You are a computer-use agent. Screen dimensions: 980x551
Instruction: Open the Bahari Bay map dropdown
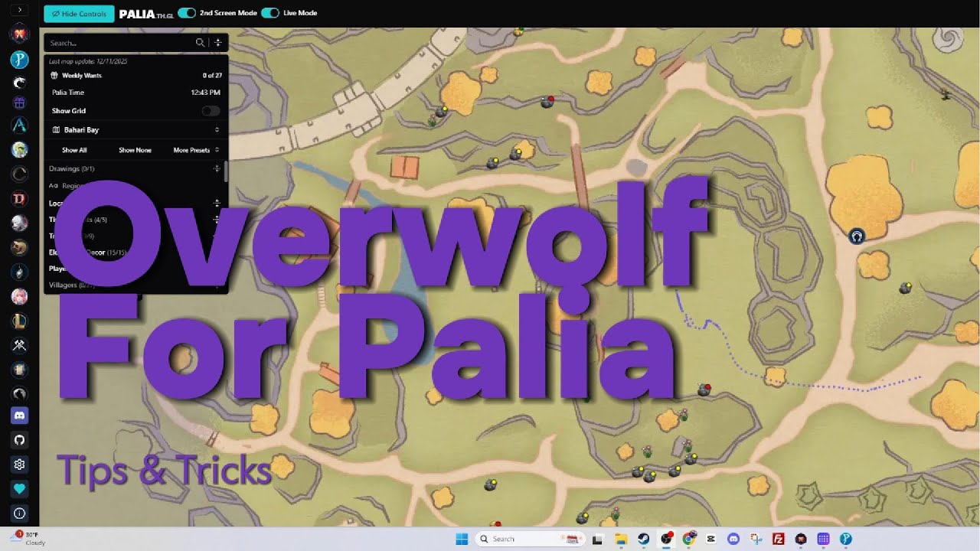[136, 130]
